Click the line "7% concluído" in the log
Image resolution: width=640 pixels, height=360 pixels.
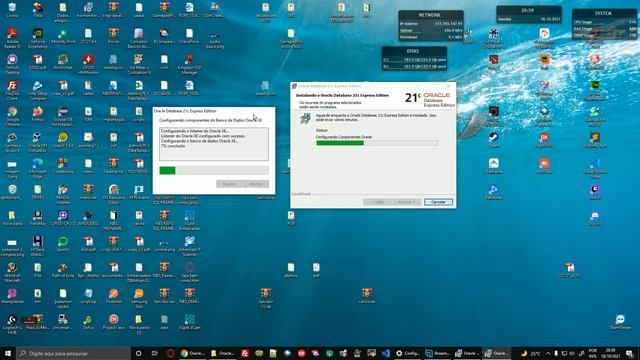click(x=173, y=146)
